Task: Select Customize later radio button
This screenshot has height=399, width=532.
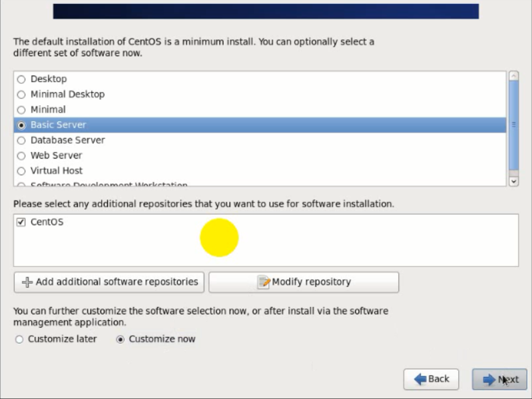Action: 19,339
